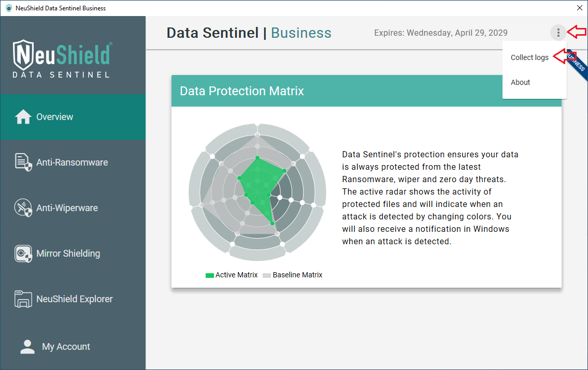Viewport: 588px width, 370px height.
Task: Click the NeuShield Explorer folder icon
Action: tap(23, 299)
